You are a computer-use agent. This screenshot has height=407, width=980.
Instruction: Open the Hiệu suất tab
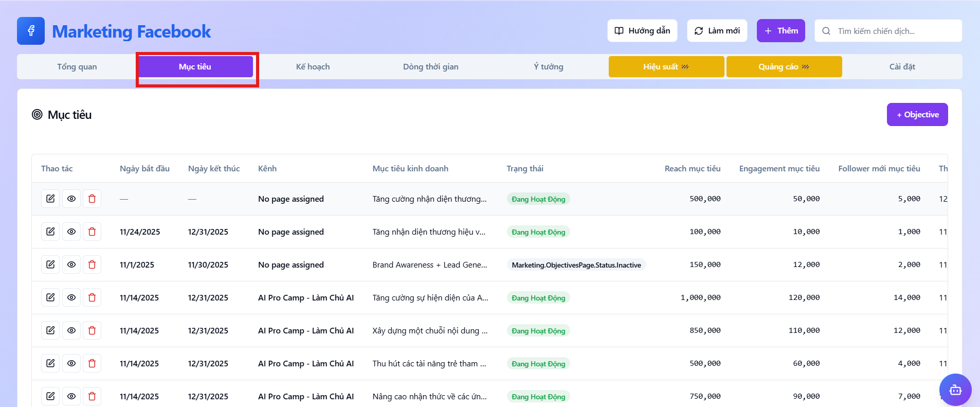tap(666, 67)
